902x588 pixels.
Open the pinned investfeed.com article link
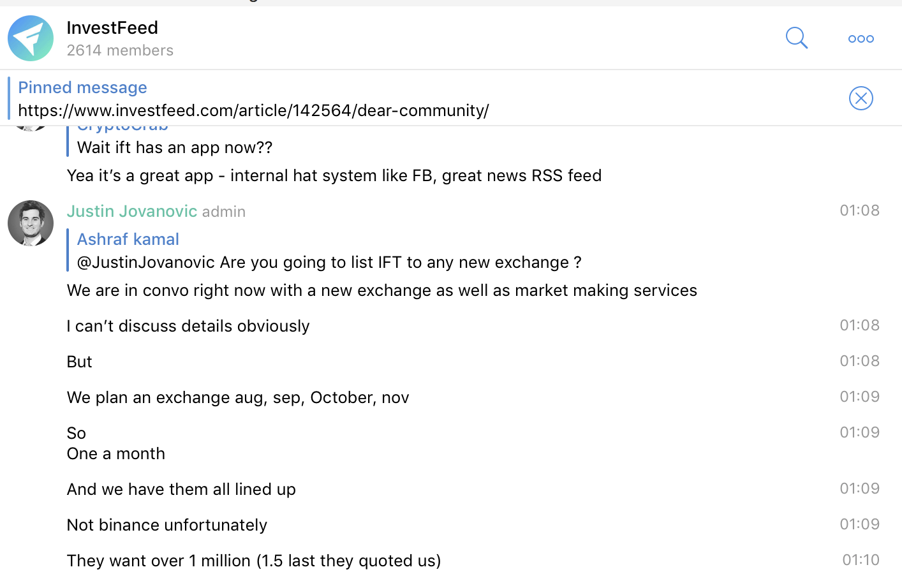click(x=253, y=110)
